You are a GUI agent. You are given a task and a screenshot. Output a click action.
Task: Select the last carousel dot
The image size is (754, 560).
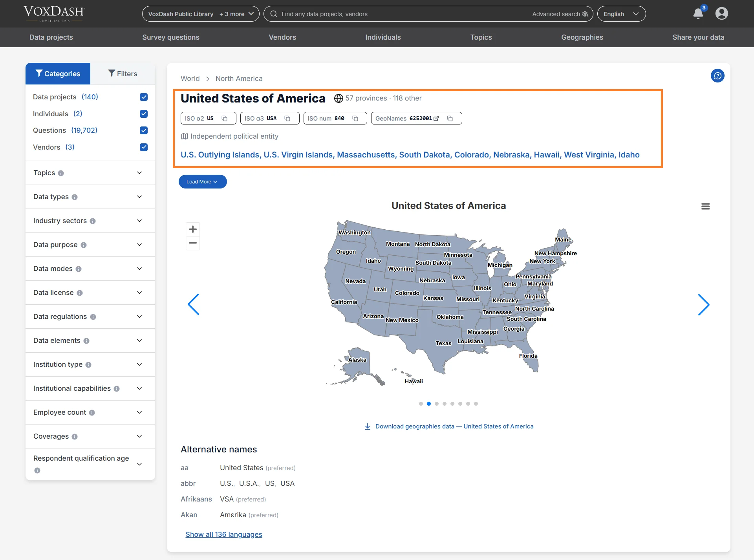pos(476,404)
